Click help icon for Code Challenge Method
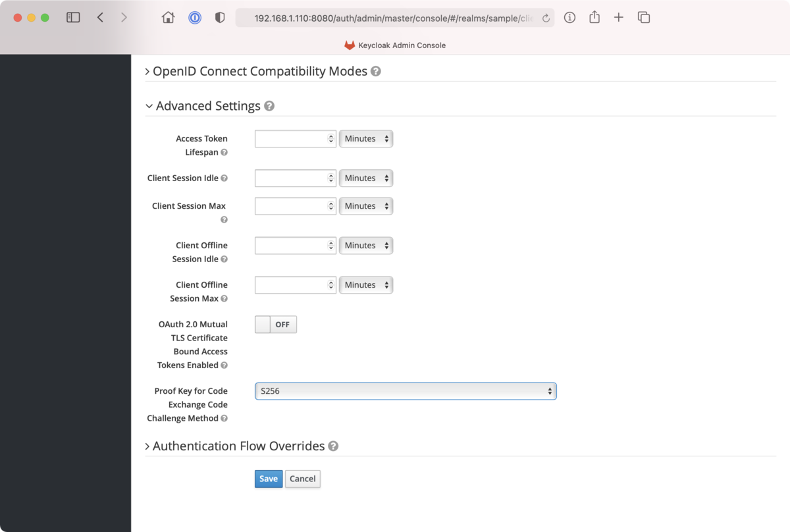This screenshot has height=532, width=790. click(x=224, y=419)
